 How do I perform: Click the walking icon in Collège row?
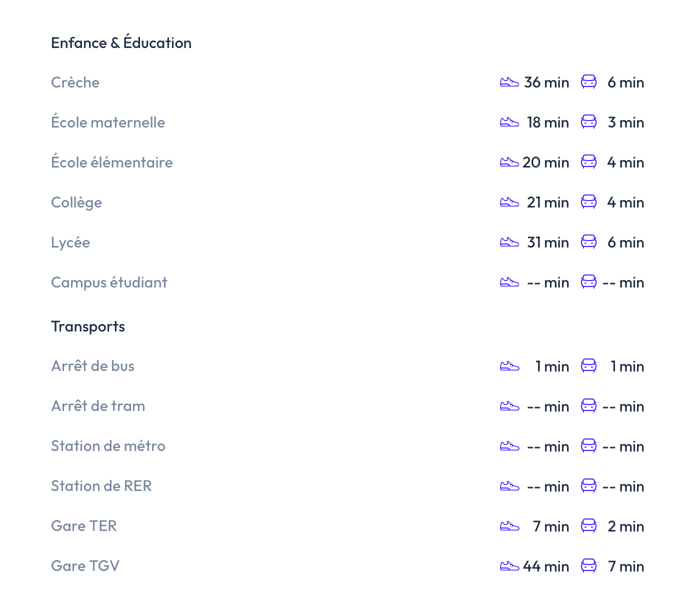point(509,202)
